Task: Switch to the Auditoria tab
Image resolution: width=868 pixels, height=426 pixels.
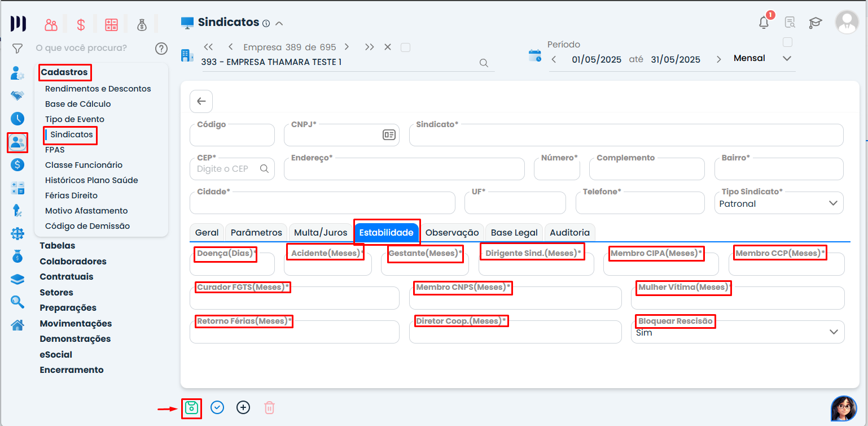Action: point(569,233)
